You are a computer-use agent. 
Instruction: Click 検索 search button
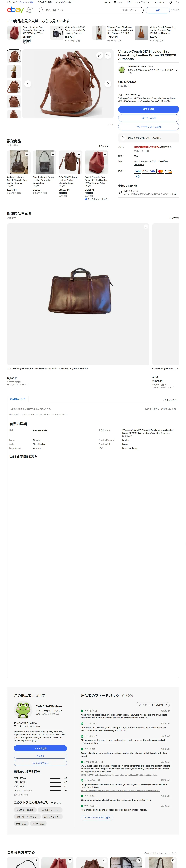[158, 10]
